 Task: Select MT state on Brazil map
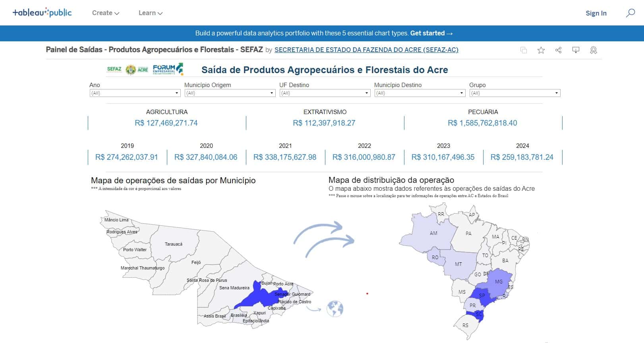pos(458,264)
